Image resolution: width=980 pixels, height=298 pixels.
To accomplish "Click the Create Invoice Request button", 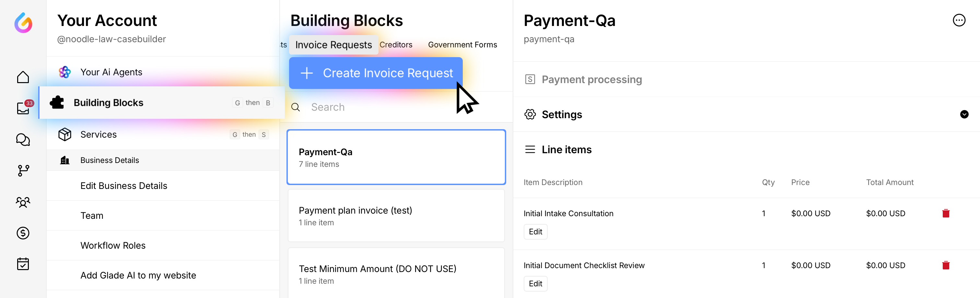I will pos(376,73).
